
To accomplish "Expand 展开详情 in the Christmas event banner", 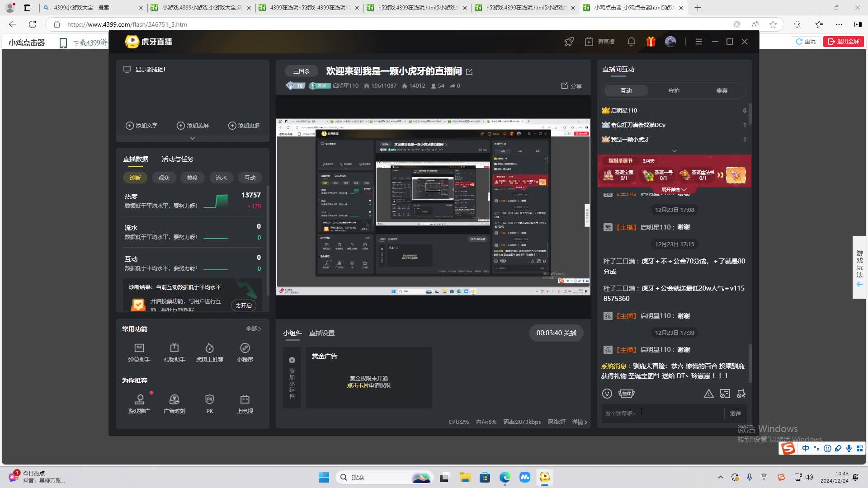I will click(674, 189).
